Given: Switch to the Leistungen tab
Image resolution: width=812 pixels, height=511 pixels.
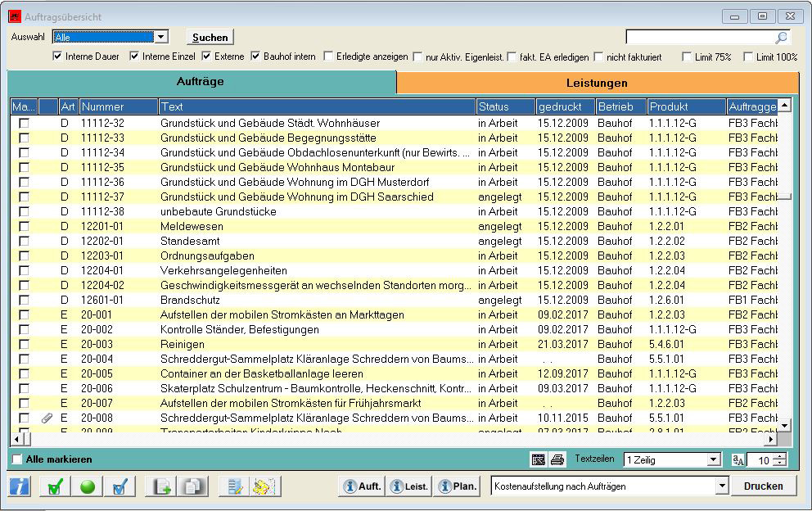Looking at the screenshot, I should [x=597, y=83].
